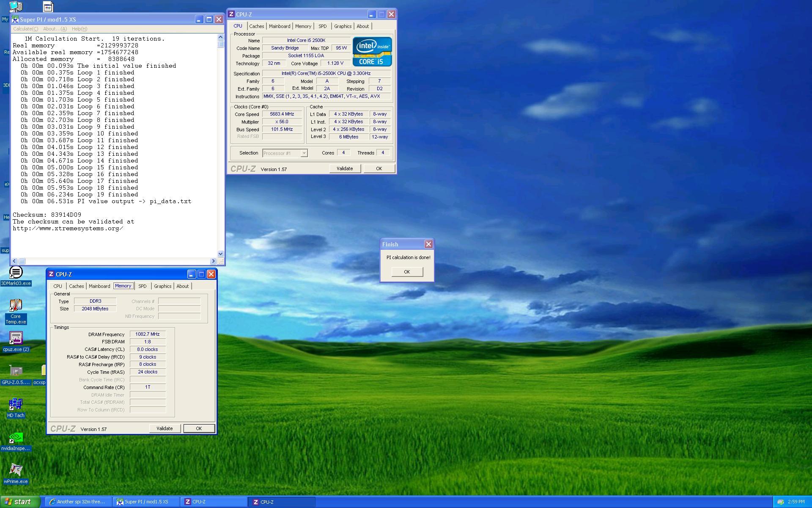Click OK in the upper CPU-Z window

379,168
